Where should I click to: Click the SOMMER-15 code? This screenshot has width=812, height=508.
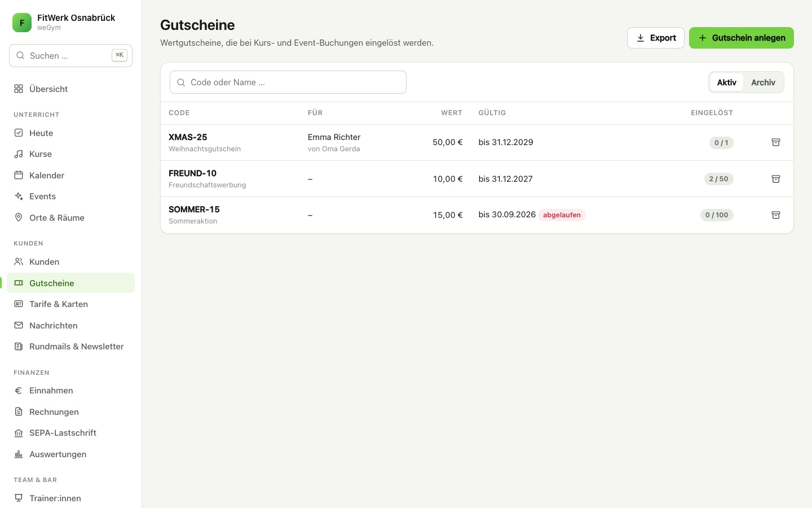click(194, 209)
